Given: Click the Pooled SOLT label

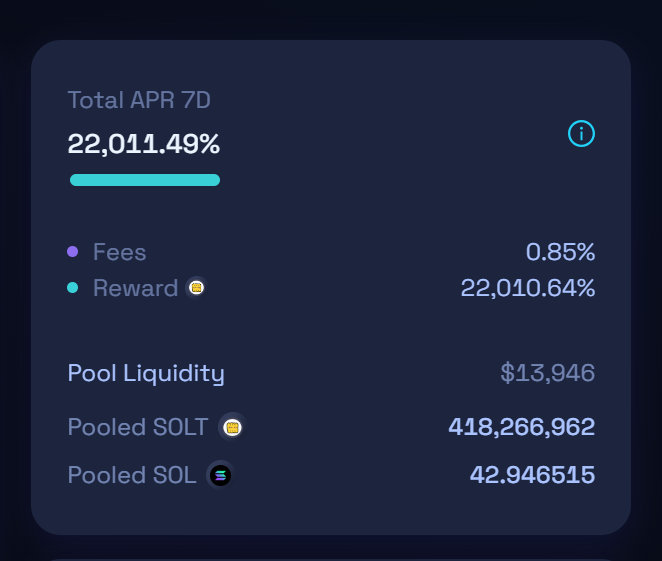Looking at the screenshot, I should coord(138,427).
